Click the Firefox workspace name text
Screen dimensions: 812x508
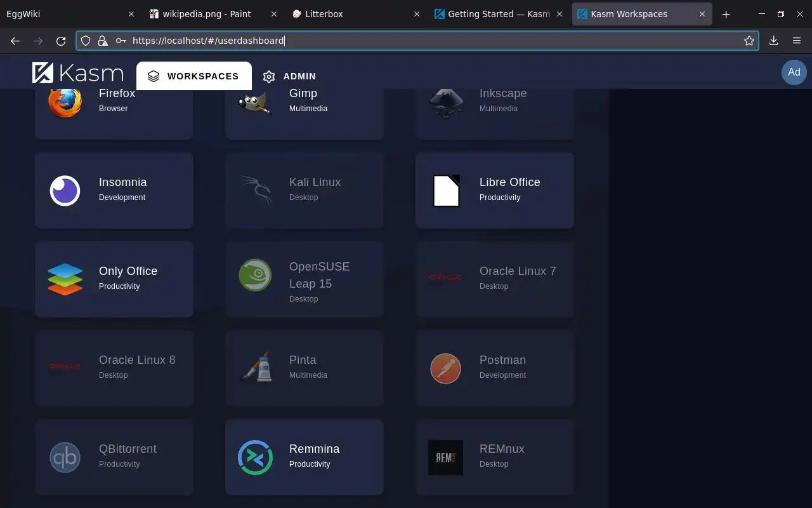pyautogui.click(x=117, y=93)
